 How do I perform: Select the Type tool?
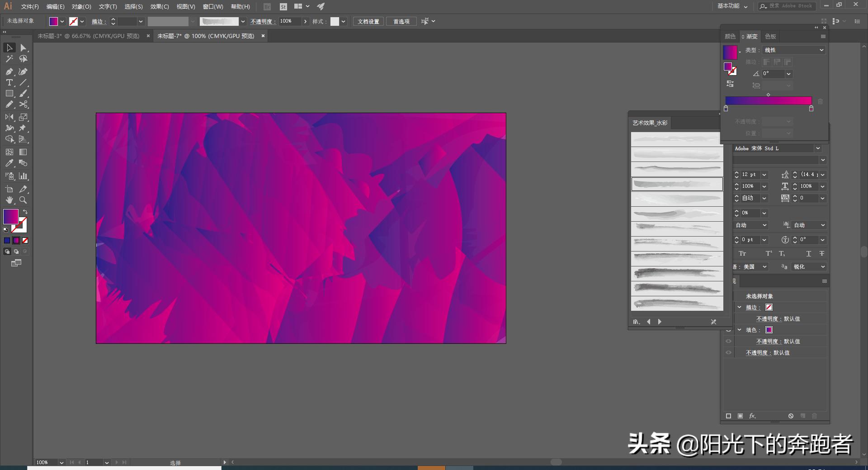pos(9,83)
